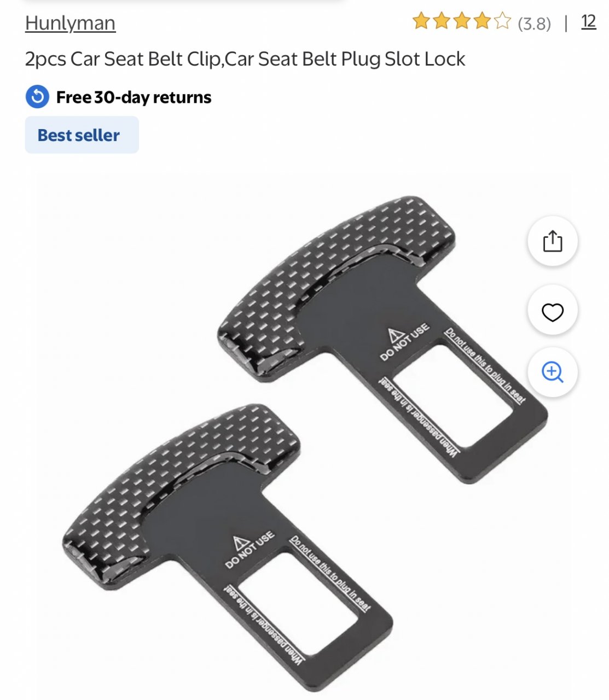The image size is (609, 700).
Task: Click the lower seat belt clip image
Action: point(227,547)
